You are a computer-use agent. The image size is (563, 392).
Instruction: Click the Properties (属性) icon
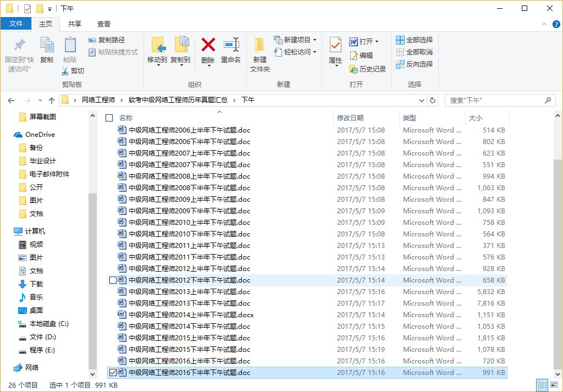point(335,45)
